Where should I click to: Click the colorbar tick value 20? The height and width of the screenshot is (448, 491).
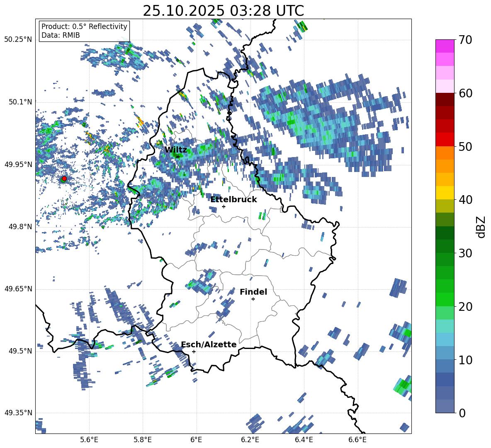pyautogui.click(x=465, y=306)
